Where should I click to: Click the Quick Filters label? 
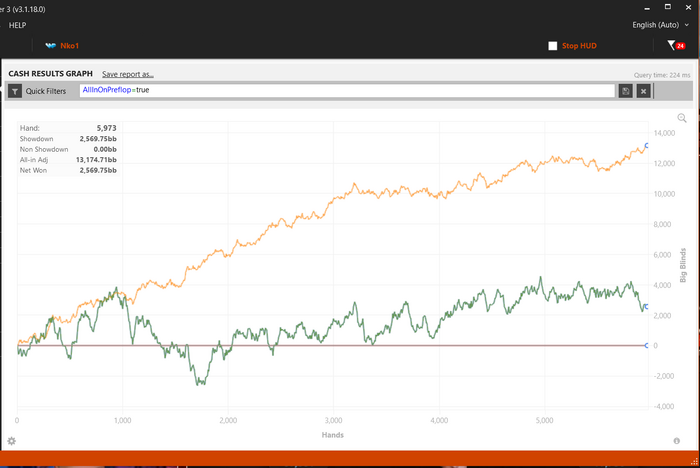click(46, 91)
